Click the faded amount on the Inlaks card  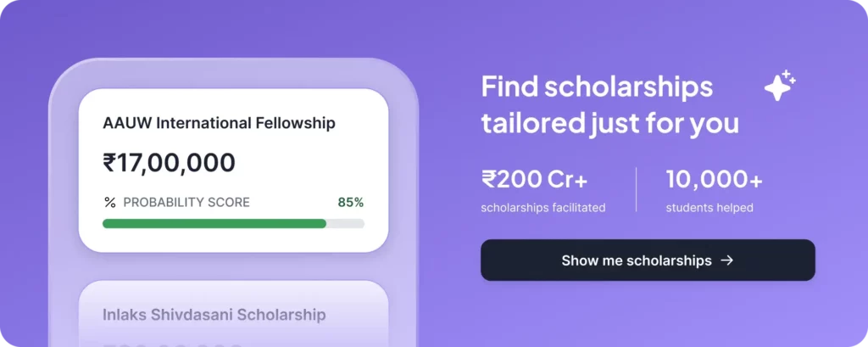pos(169,343)
